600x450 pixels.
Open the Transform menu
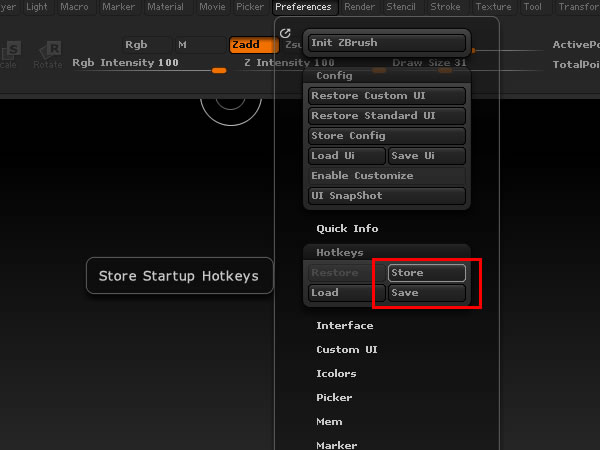pyautogui.click(x=578, y=7)
